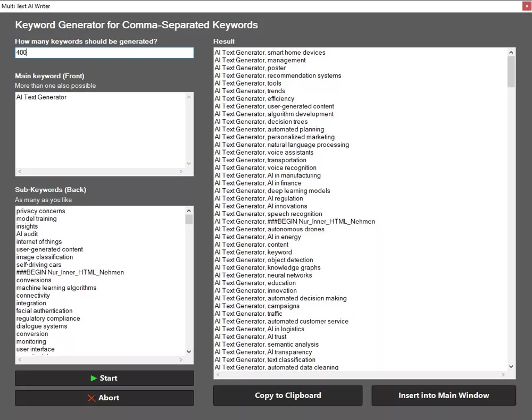
Task: Click result 'AI Text Generator, decision trees'
Action: tap(261, 122)
